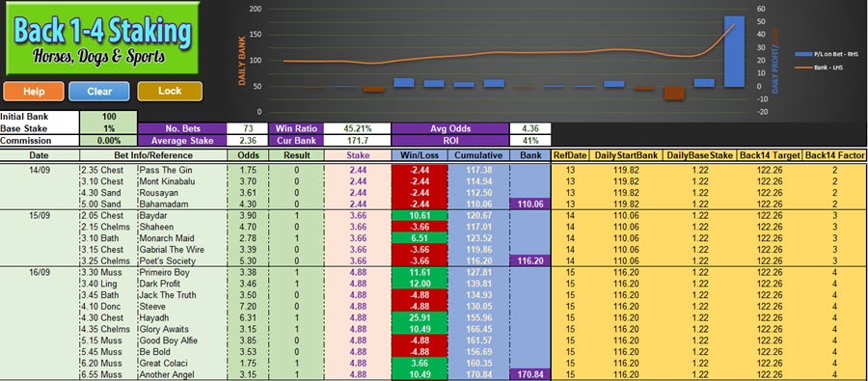Click the gold Lock button
The width and height of the screenshot is (868, 381).
[x=170, y=92]
